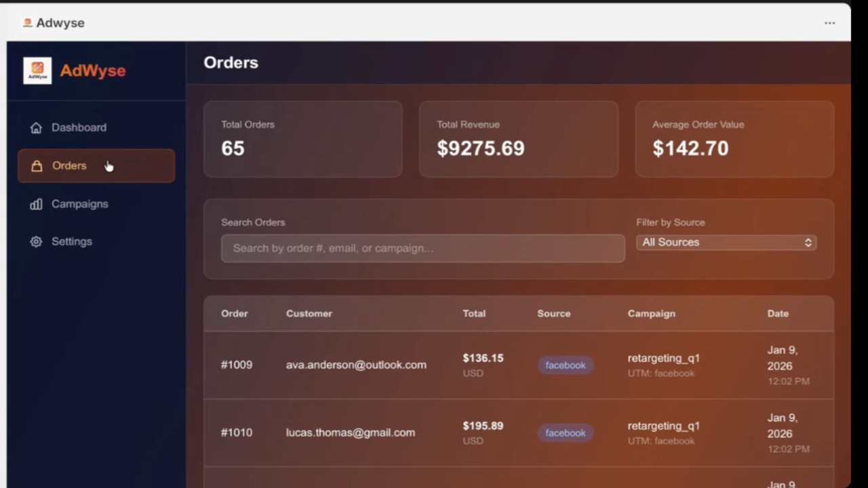Click retargeting_q1 campaign for order #1010
The width and height of the screenshot is (868, 488).
click(x=664, y=426)
